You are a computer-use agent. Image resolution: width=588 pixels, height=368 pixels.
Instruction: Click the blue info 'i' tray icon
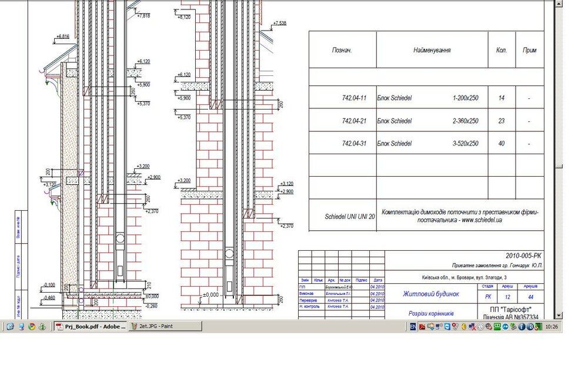(522, 327)
